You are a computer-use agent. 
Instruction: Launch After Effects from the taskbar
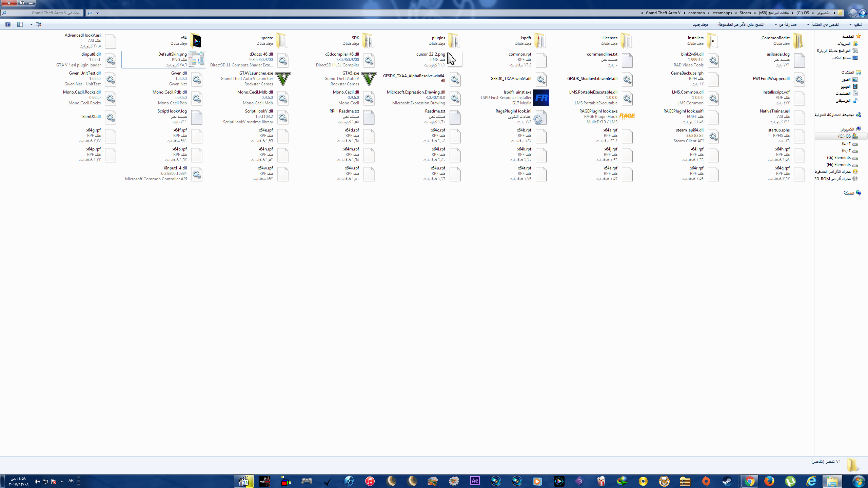pos(475,481)
